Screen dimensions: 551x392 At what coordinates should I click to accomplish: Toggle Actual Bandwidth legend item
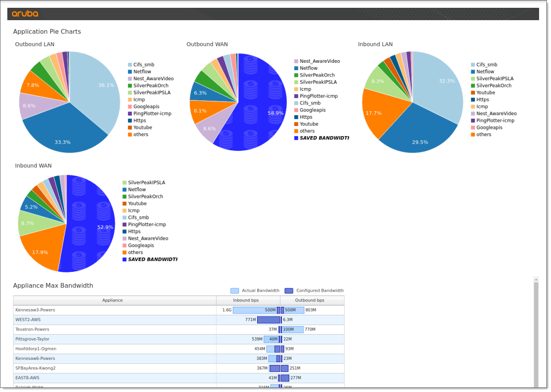click(255, 291)
